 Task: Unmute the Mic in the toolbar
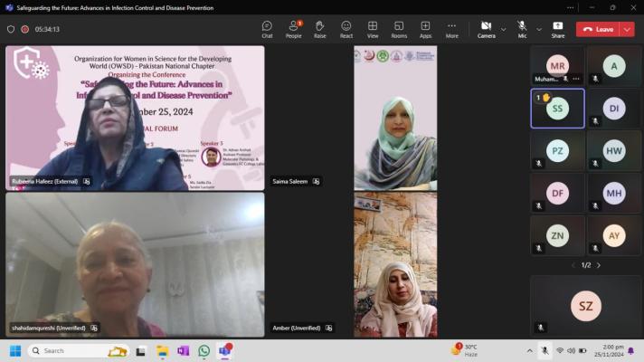tap(522, 29)
